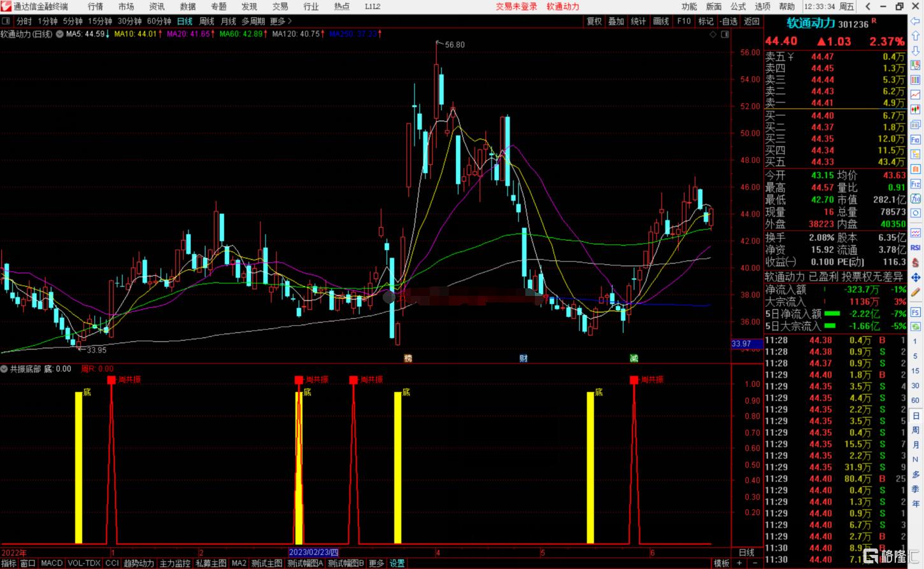Click the F5 icon in the right sidebar
924x569 pixels.
click(916, 312)
